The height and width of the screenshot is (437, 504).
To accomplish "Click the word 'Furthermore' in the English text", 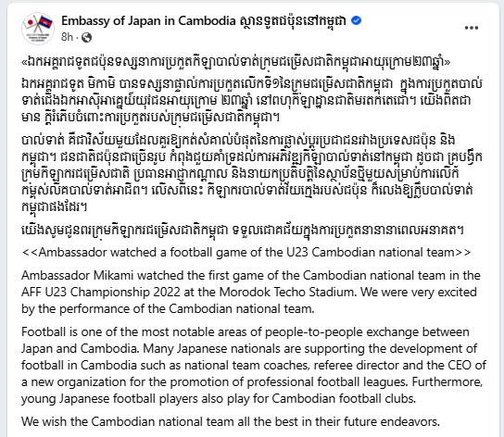I will pyautogui.click(x=447, y=382).
